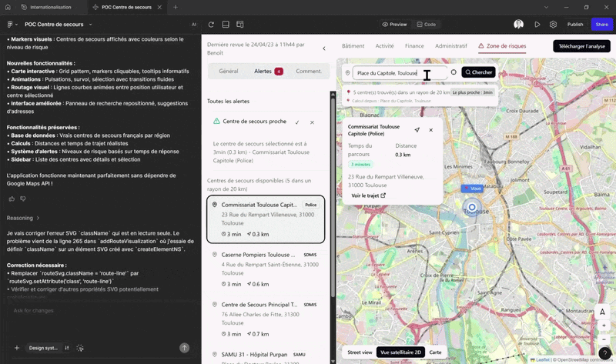Screen dimensions: 616x364
Task: Open the window tabs dropdown chevron
Action: tap(546, 7)
